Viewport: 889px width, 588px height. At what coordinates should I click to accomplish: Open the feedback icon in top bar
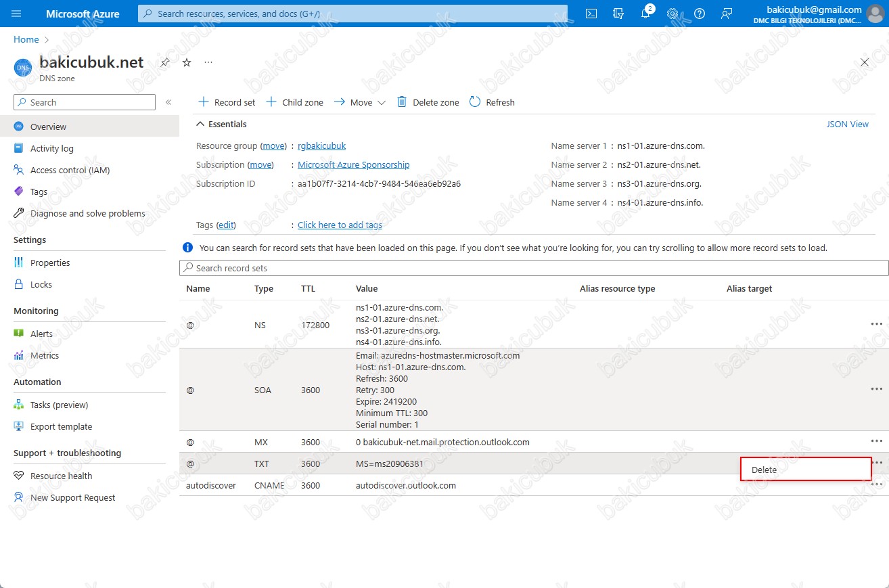(727, 14)
